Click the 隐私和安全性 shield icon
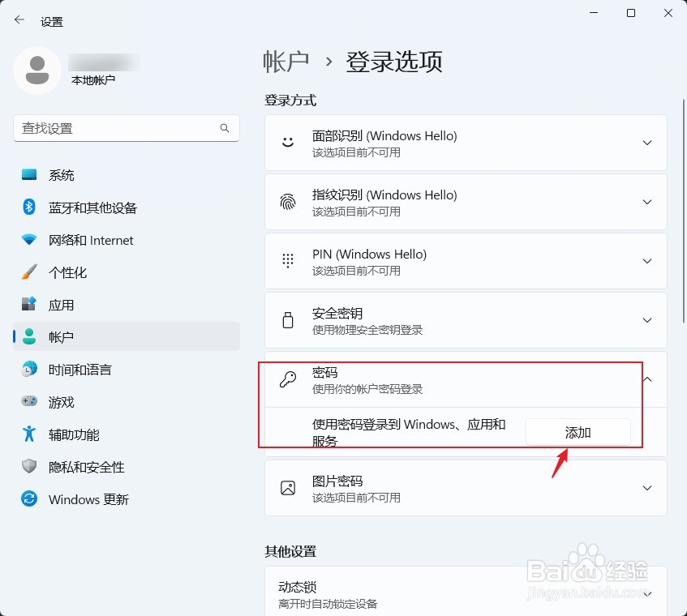687x616 pixels. click(x=29, y=466)
